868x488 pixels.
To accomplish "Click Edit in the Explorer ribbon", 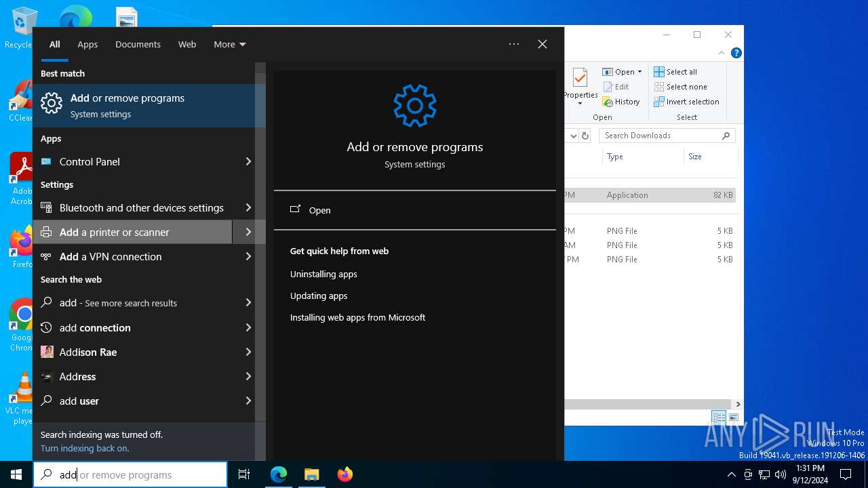I will (x=616, y=87).
